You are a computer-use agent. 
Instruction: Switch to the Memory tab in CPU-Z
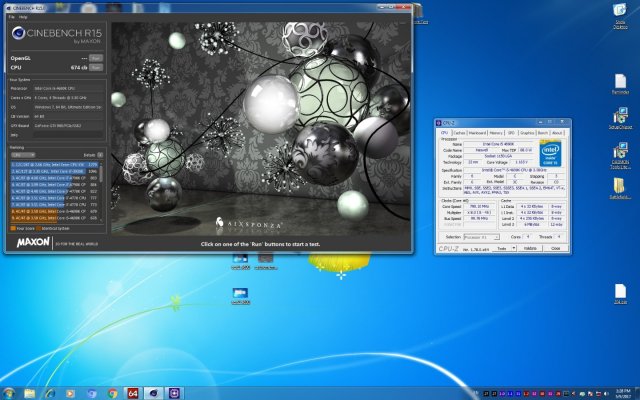tap(496, 133)
